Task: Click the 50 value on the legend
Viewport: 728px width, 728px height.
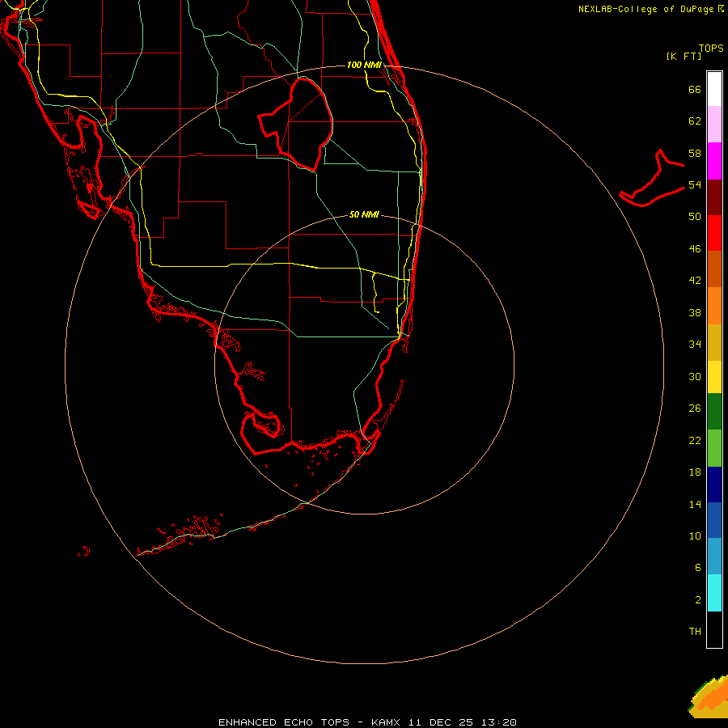Action: 695,216
